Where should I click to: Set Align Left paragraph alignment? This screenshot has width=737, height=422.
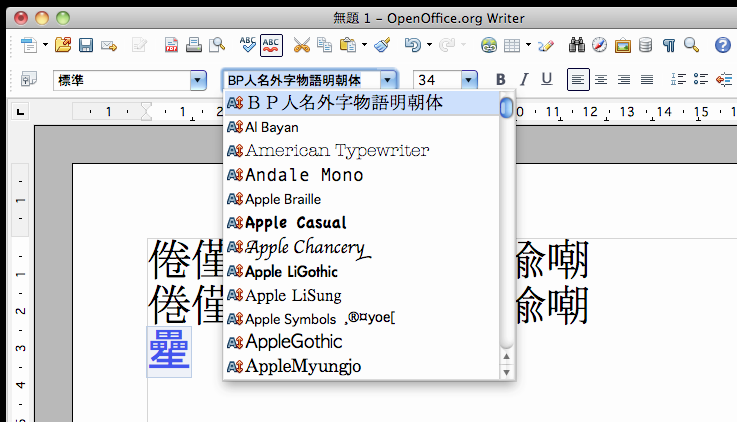(x=578, y=79)
